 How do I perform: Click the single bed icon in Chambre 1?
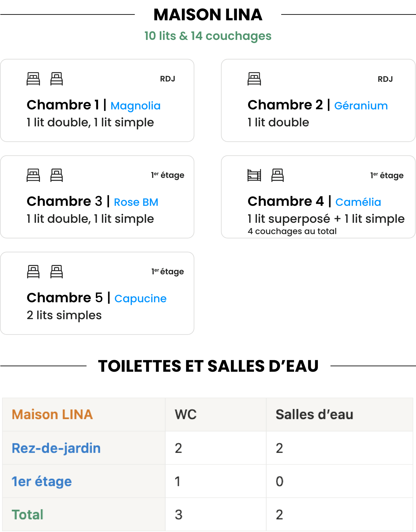57,79
